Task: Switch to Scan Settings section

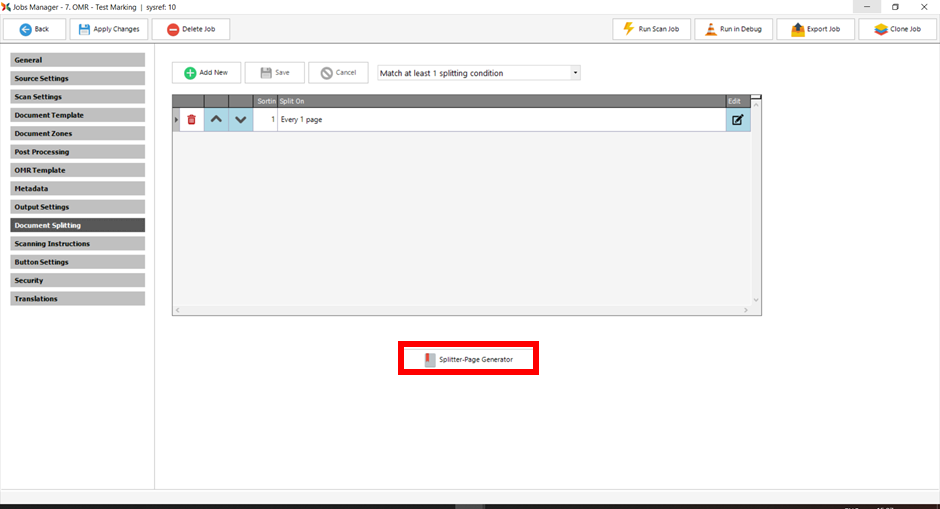Action: (77, 97)
